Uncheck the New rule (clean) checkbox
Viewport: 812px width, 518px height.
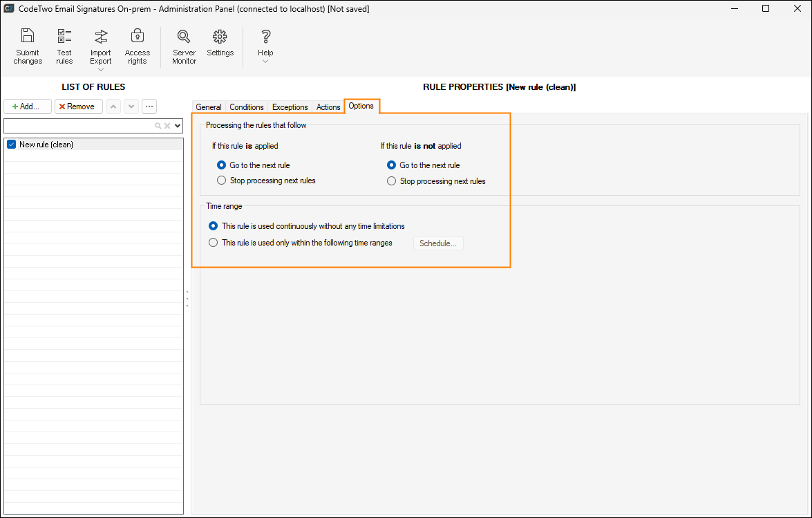point(11,145)
